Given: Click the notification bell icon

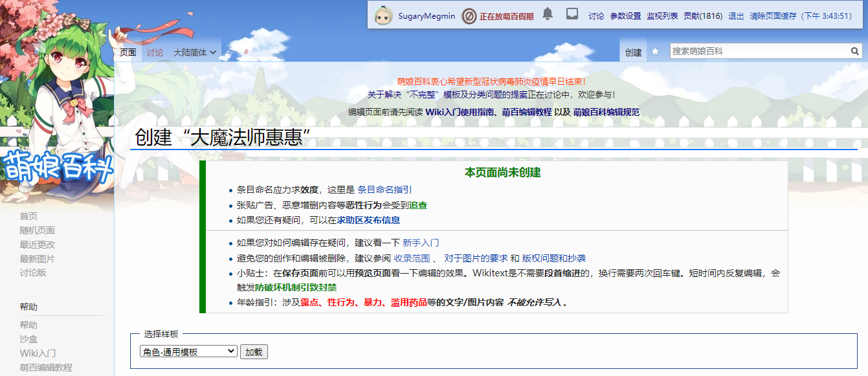Looking at the screenshot, I should (548, 14).
